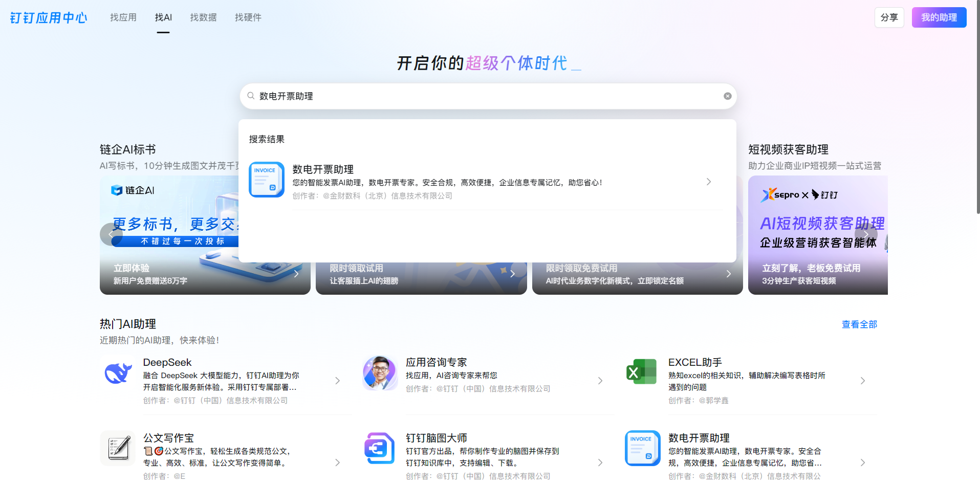Open the 数电开票助理 icon in 热门AI助理 list
Screen dimensions: 980x483
(x=643, y=448)
